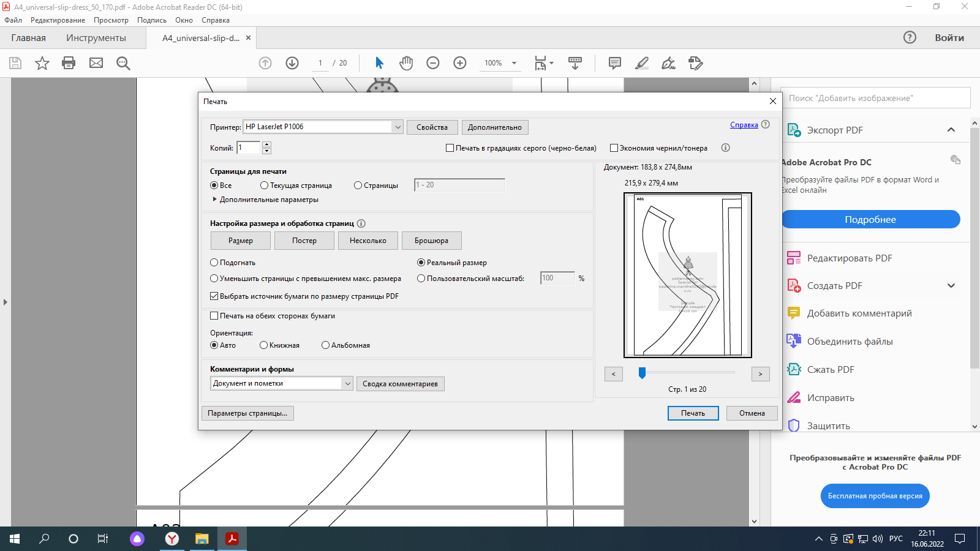Click the star bookmark icon
Viewport: 980px width, 551px height.
tap(42, 63)
